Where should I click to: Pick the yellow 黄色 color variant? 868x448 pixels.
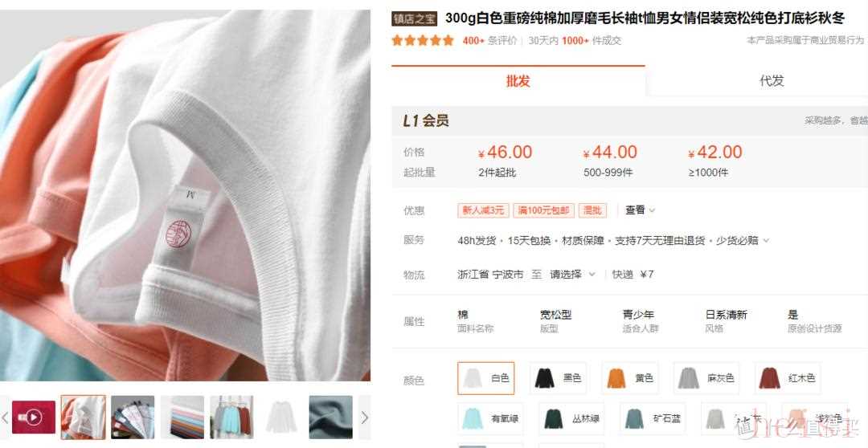pos(630,378)
